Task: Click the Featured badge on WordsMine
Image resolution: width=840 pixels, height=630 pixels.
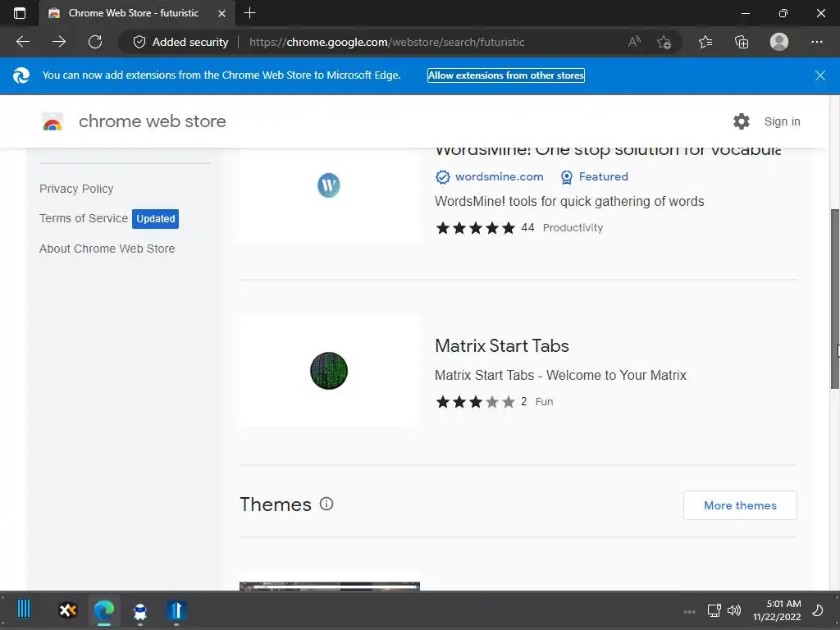Action: coord(594,177)
